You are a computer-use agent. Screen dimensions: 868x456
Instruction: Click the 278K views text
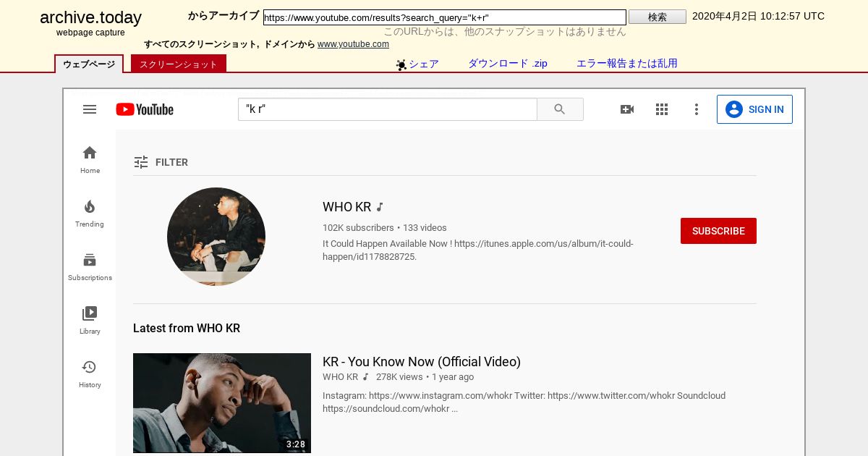pos(399,377)
